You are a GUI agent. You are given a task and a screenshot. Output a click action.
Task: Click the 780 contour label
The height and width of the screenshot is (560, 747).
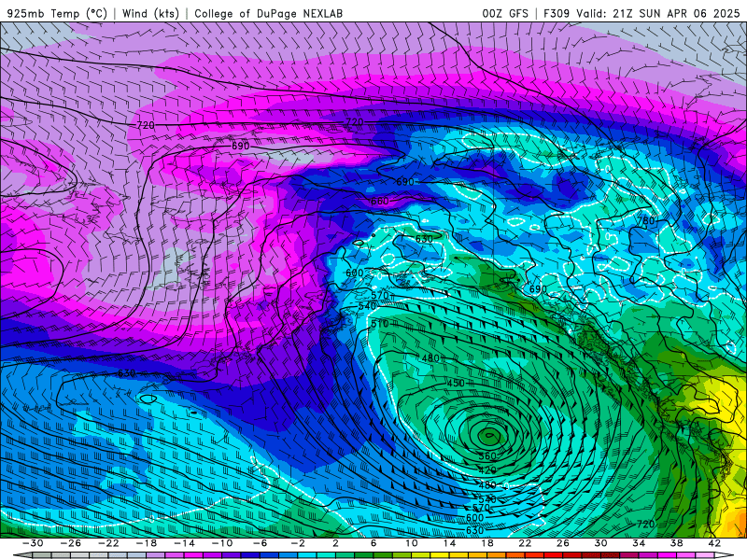[646, 221]
